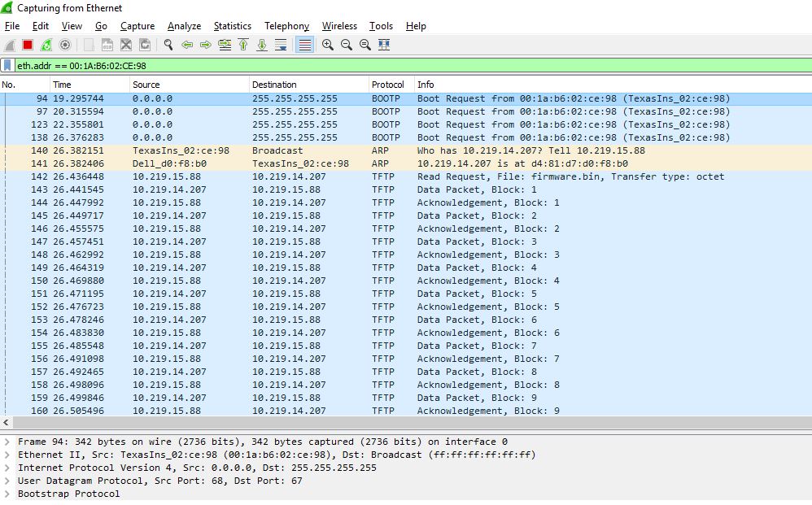
Task: Click the start capture shark fin icon
Action: coord(9,45)
